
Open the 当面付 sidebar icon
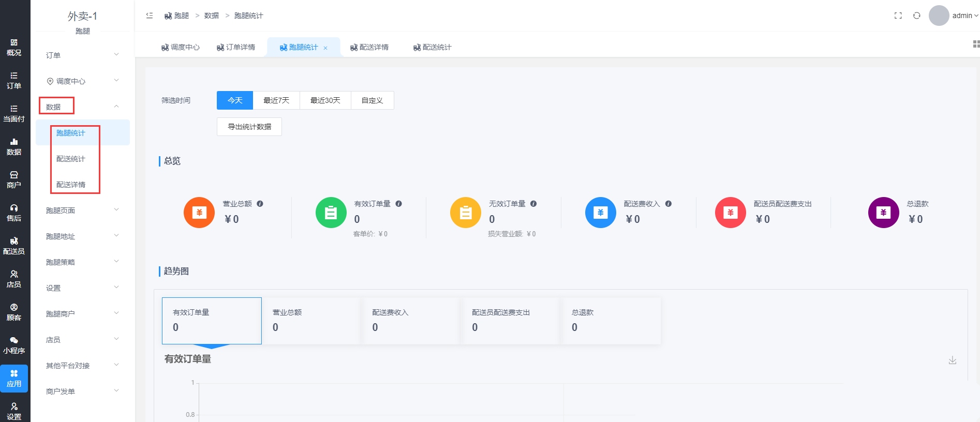coord(14,114)
